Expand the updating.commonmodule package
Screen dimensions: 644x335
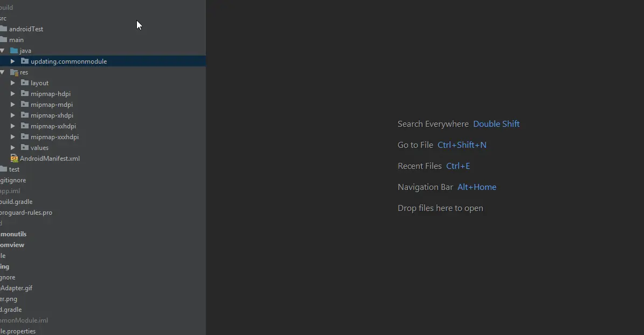coord(13,61)
